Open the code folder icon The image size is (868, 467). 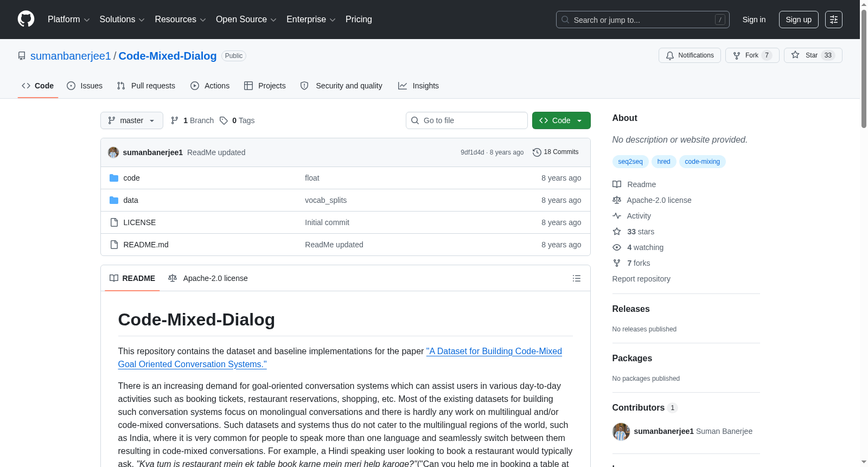coord(114,178)
